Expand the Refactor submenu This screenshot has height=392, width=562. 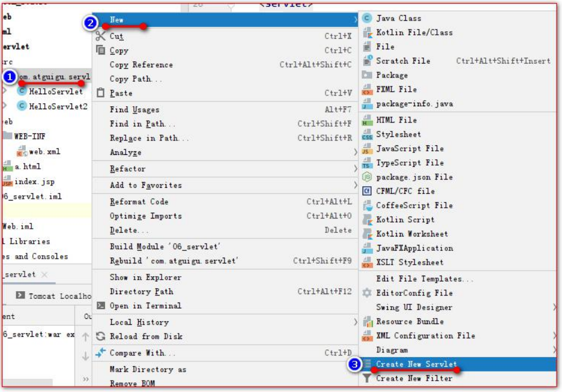point(355,169)
